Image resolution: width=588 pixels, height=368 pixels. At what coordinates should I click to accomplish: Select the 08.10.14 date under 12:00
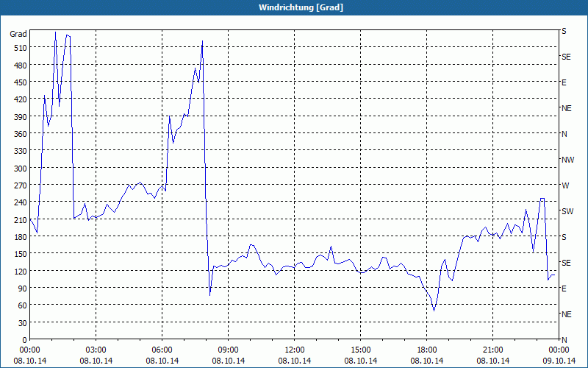pyautogui.click(x=295, y=361)
